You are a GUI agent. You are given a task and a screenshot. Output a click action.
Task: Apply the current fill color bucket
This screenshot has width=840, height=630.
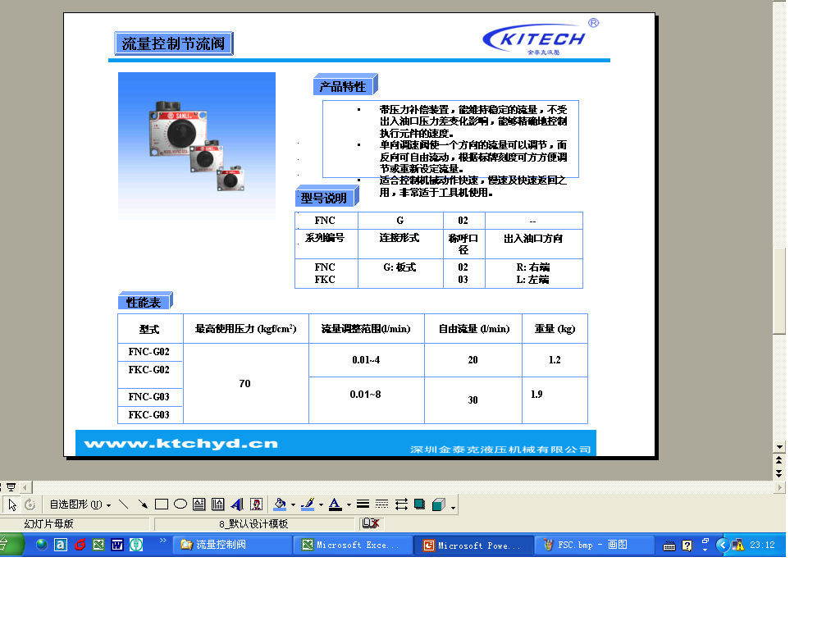(281, 504)
